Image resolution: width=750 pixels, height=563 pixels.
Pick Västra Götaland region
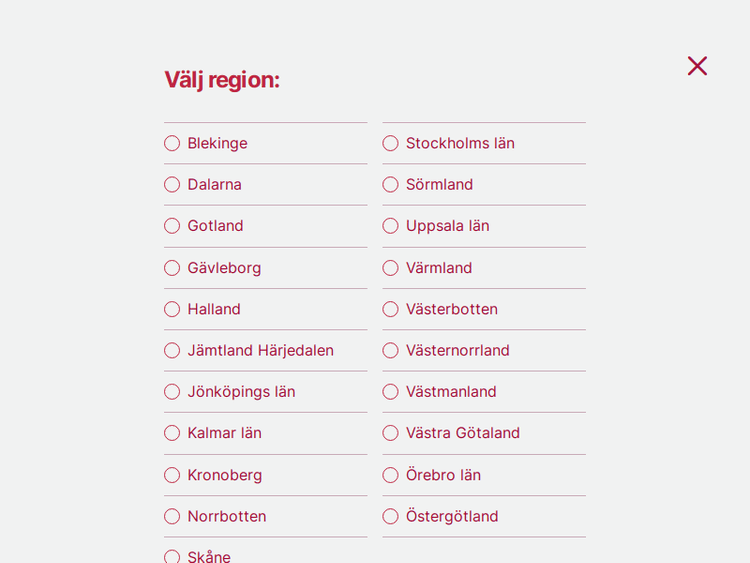390,433
